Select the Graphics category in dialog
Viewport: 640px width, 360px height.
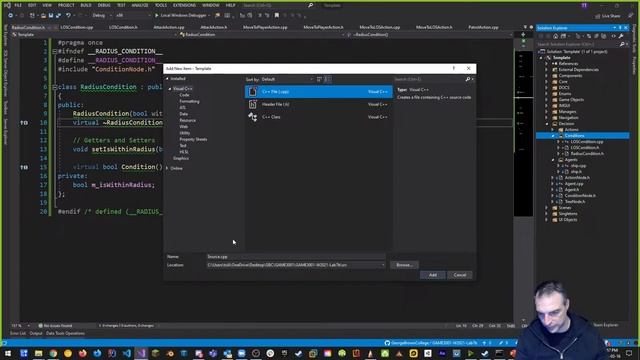pos(181,158)
